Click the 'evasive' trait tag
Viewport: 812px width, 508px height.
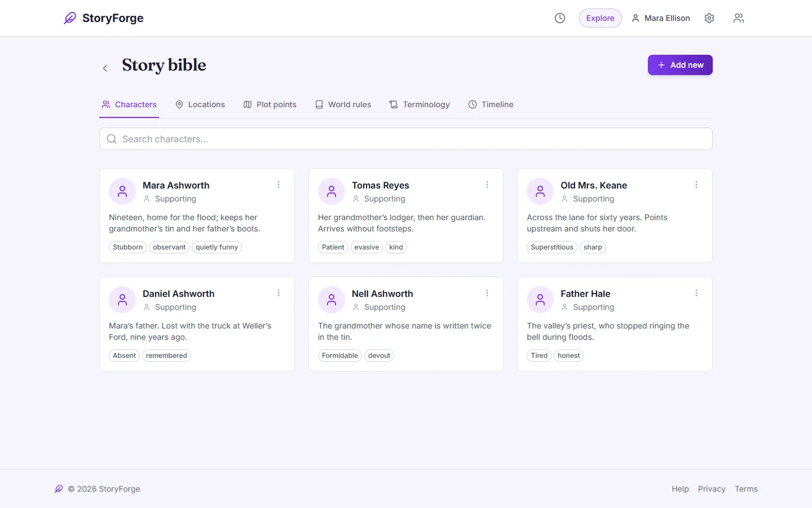367,247
